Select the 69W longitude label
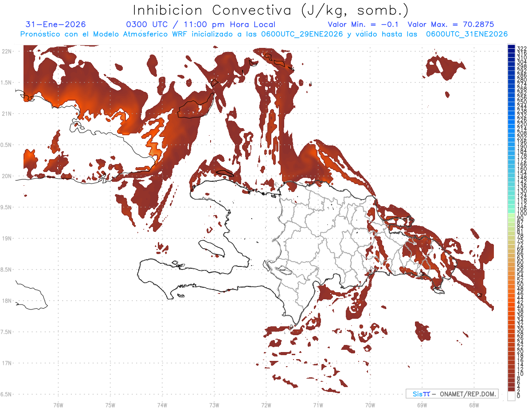 click(x=422, y=405)
